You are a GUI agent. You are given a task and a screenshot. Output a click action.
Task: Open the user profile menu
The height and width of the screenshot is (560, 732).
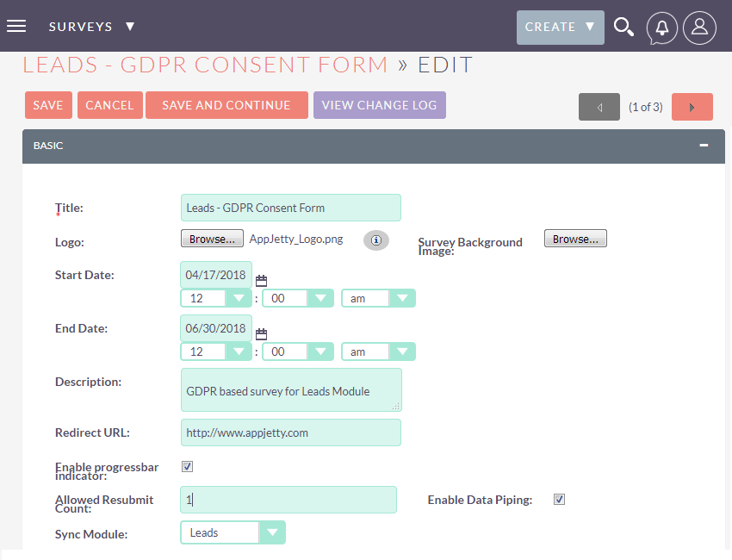pyautogui.click(x=699, y=28)
